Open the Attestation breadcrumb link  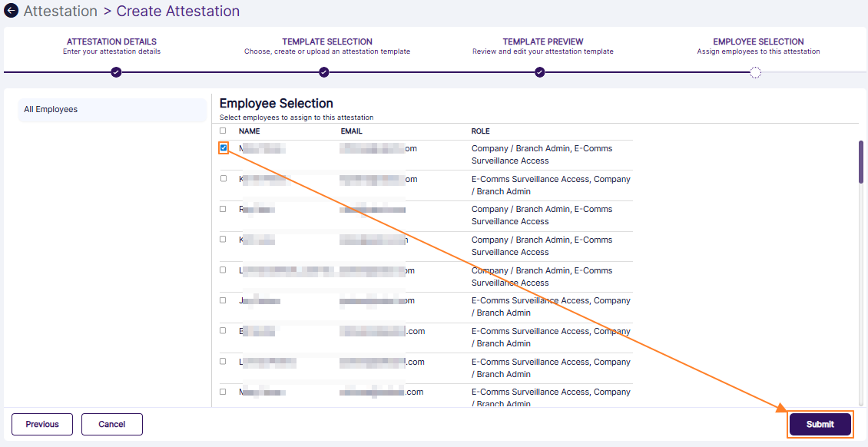60,11
